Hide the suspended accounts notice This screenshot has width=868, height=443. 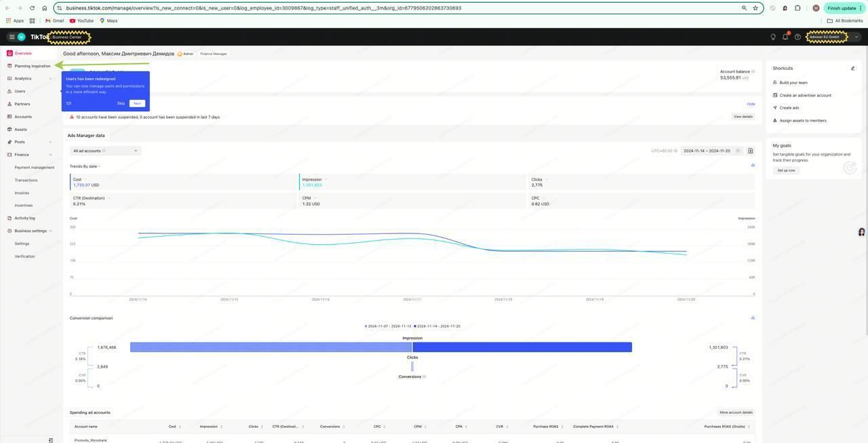click(x=751, y=104)
